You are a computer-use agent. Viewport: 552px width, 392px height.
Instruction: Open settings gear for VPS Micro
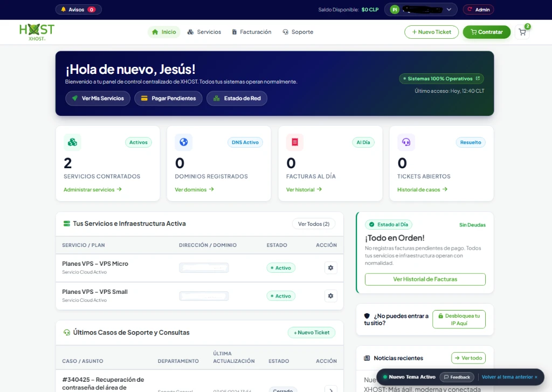330,267
